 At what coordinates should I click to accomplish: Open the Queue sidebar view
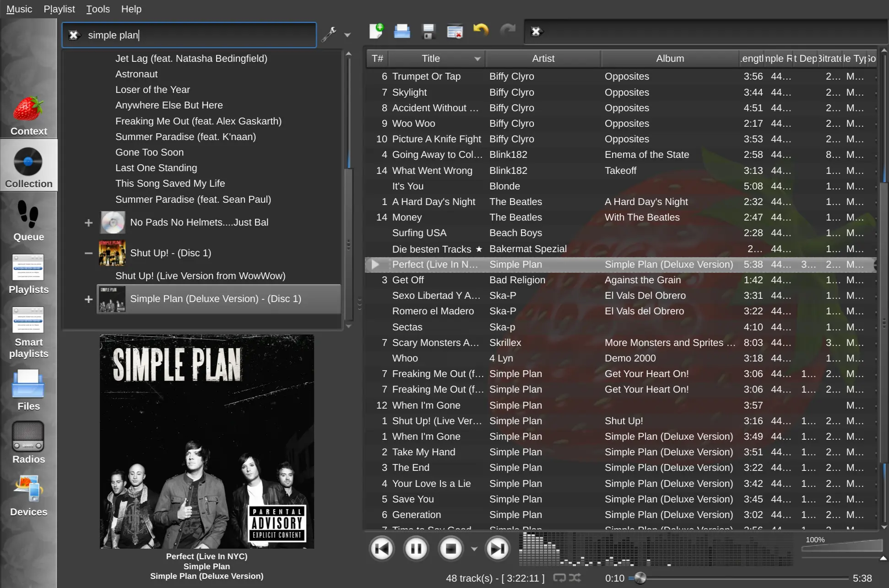pos(28,220)
